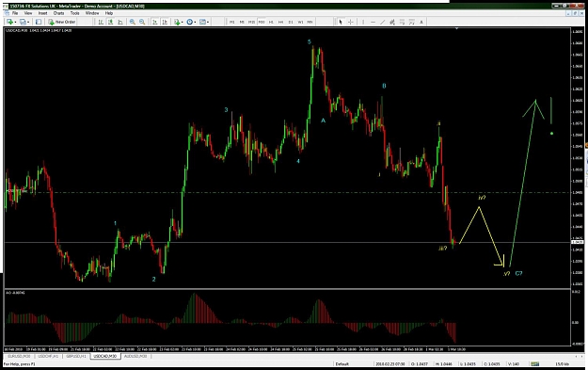Viewport: 588px width, 370px height.
Task: Select the Fibonacci retracement tool
Action: coord(402,23)
